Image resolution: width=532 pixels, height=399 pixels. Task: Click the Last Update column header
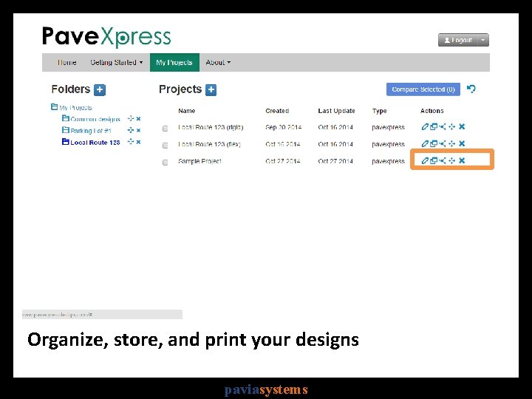337,111
